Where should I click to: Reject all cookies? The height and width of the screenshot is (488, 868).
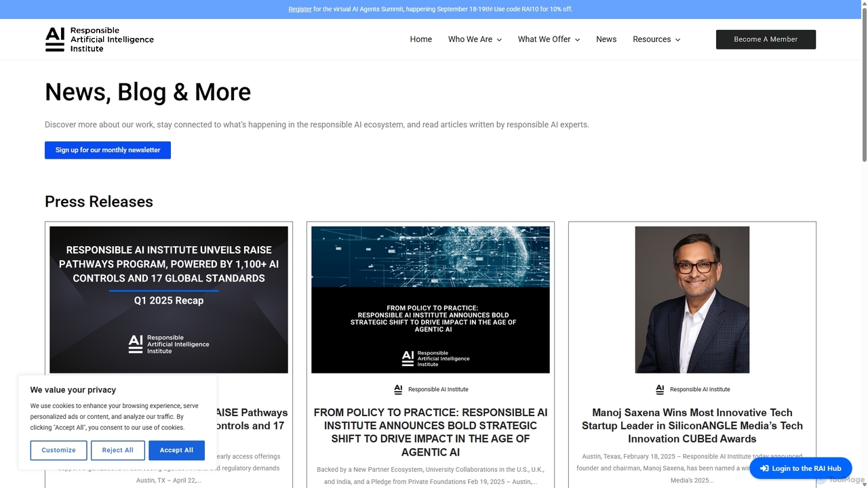coord(118,450)
